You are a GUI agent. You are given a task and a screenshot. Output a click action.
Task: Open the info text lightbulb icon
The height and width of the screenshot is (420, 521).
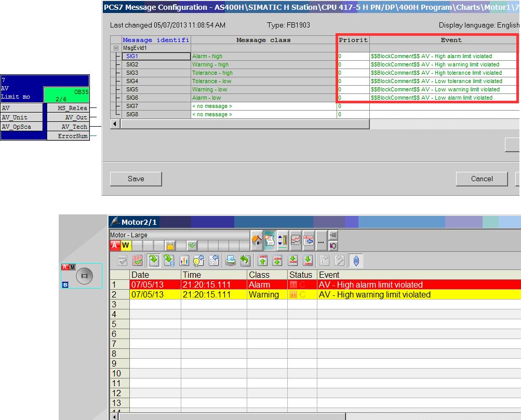198,261
